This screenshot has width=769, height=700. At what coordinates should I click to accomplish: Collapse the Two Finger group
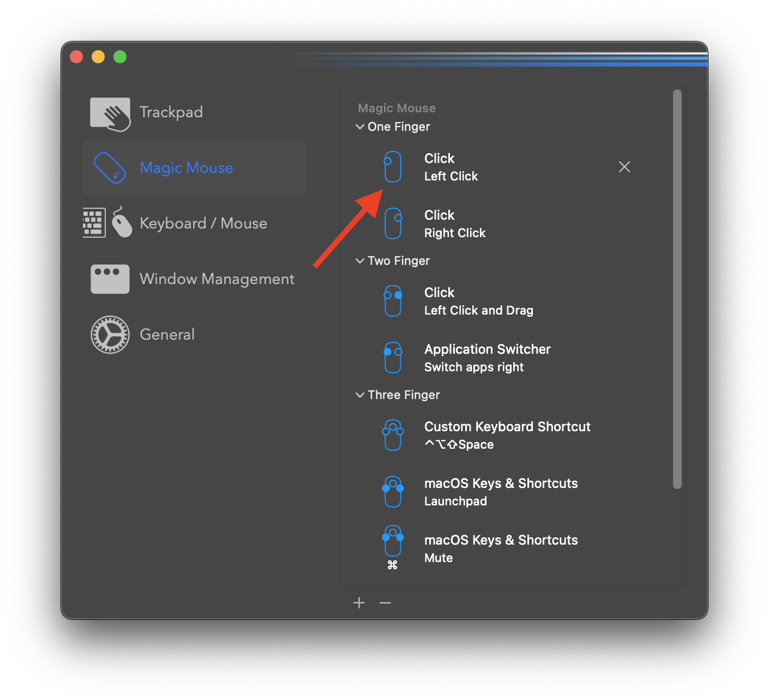360,261
